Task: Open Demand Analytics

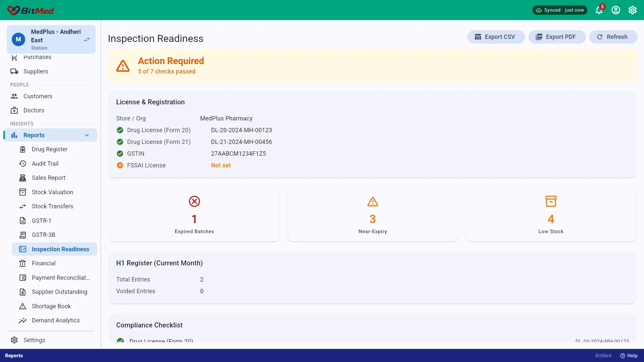Action: [54, 320]
